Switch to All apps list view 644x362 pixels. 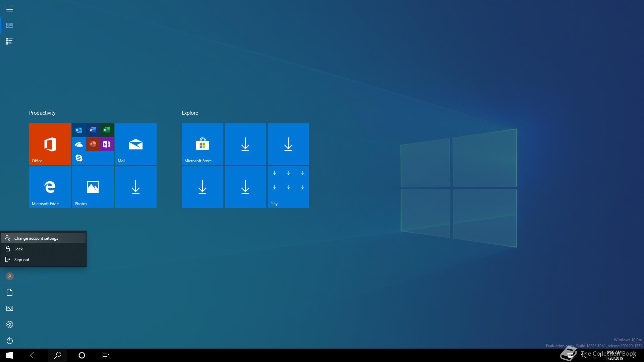10,42
